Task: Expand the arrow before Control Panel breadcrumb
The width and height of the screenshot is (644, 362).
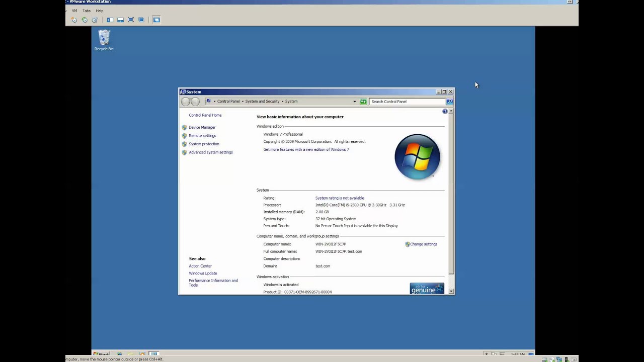Action: 214,102
